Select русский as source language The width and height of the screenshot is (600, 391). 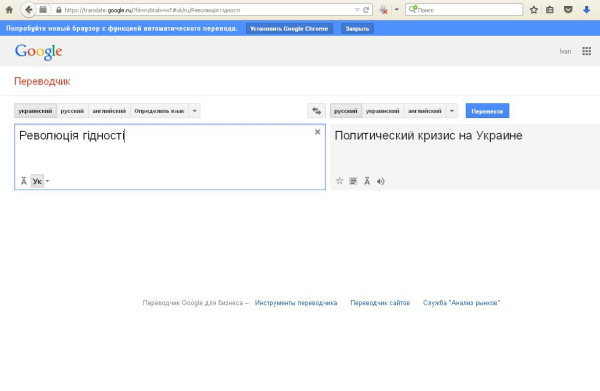72,111
